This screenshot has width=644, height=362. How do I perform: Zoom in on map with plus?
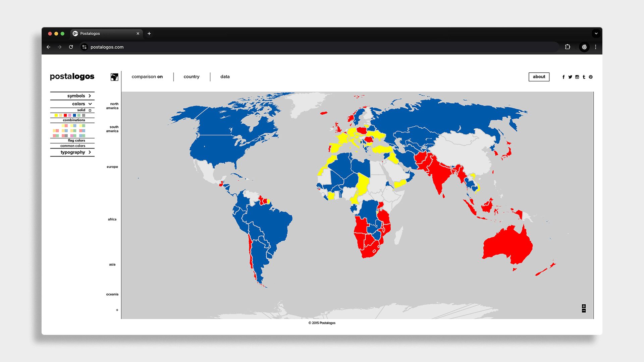pos(584,306)
